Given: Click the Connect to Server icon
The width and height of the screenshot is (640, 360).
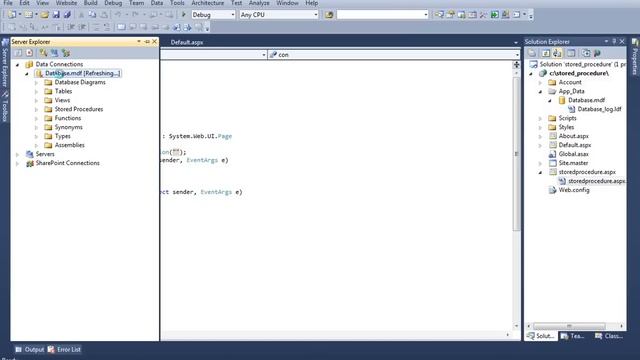Looking at the screenshot, I should [54, 53].
